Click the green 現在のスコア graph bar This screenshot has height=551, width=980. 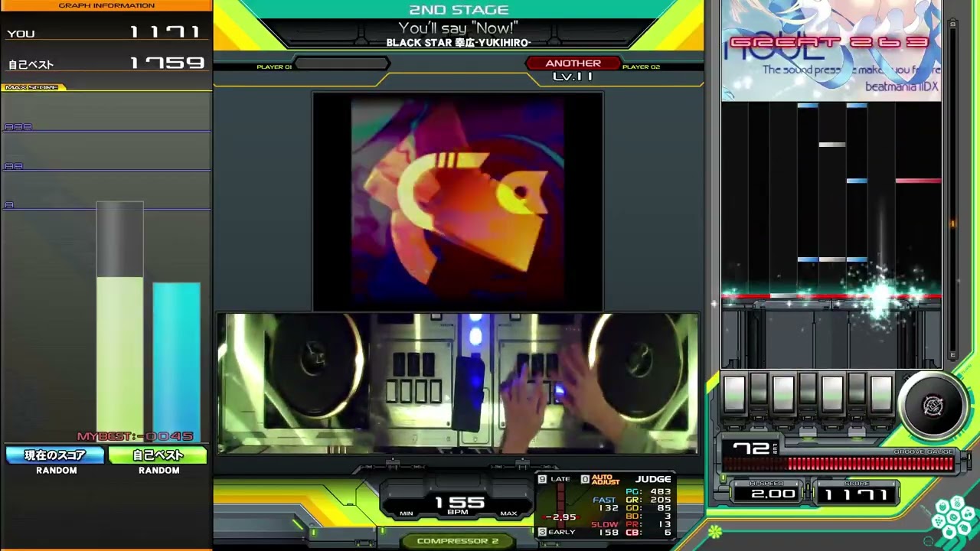[x=119, y=359]
